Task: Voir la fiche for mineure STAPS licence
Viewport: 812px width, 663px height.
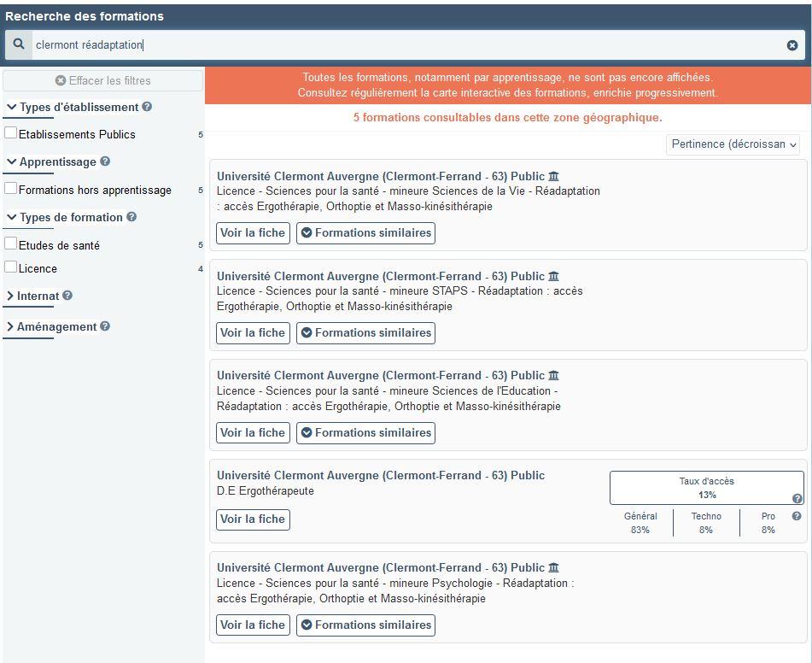Action: [253, 333]
